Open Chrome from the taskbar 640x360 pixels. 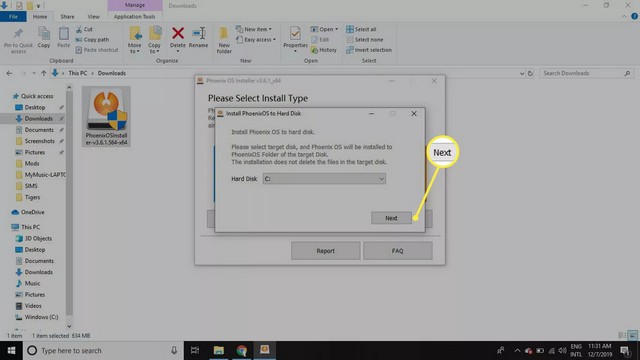click(x=242, y=351)
